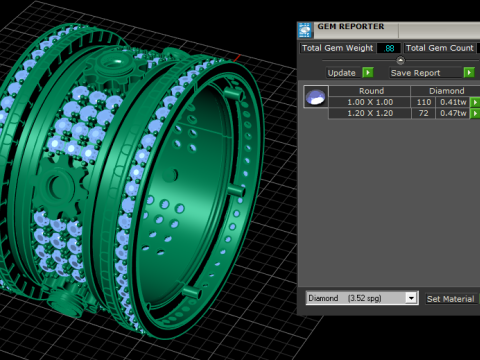
Task: Click the 72 gem count cell
Action: click(x=423, y=113)
